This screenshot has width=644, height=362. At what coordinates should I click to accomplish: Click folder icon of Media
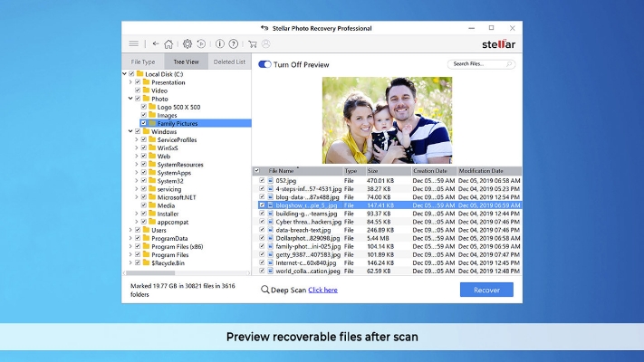tap(152, 205)
